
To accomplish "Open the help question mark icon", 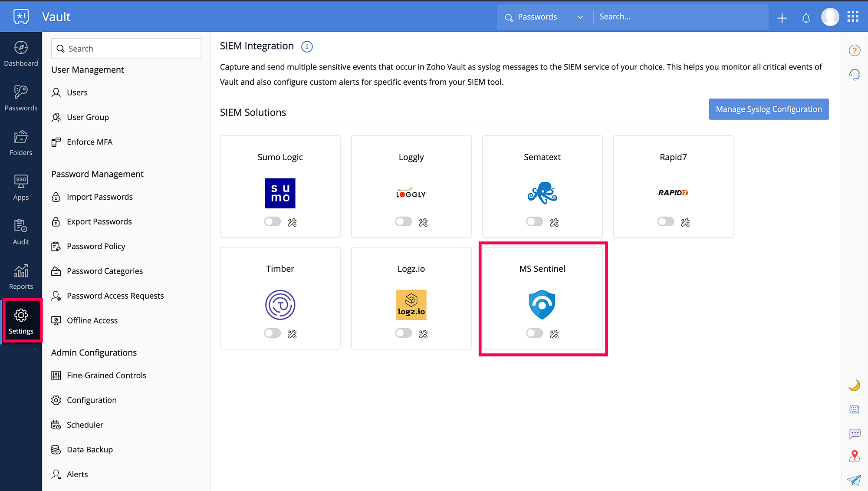I will point(854,50).
